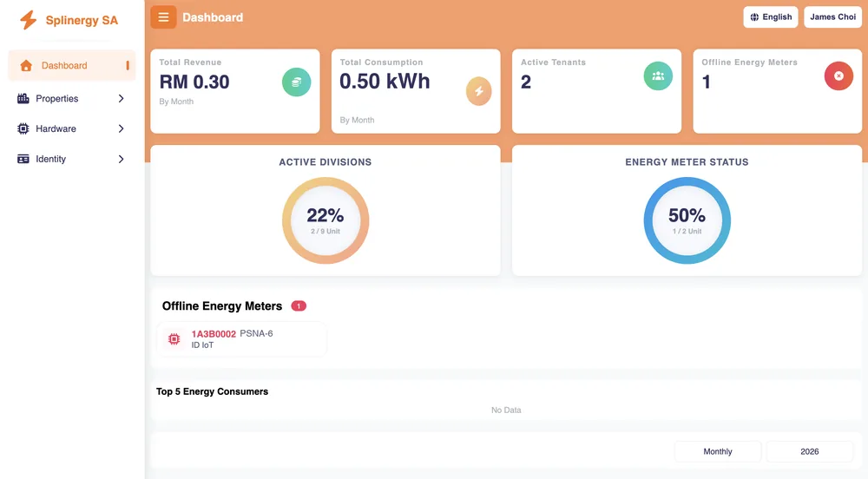
Task: Click the Offline Energy Meters card value 1
Action: pos(707,82)
